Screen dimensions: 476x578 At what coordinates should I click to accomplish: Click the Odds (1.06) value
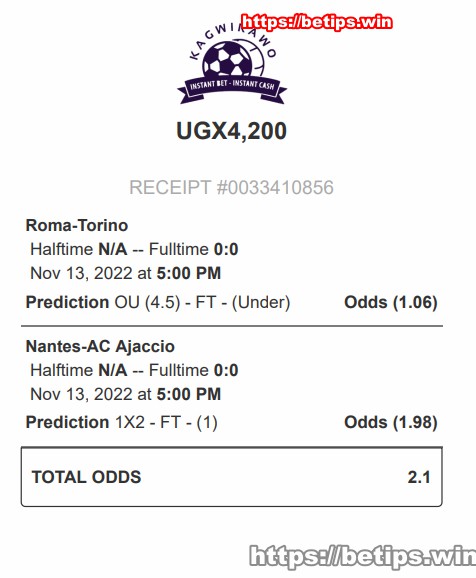[x=391, y=302]
